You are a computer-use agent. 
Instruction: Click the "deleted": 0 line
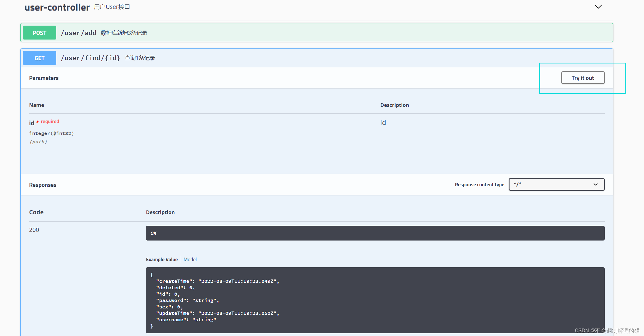point(175,288)
